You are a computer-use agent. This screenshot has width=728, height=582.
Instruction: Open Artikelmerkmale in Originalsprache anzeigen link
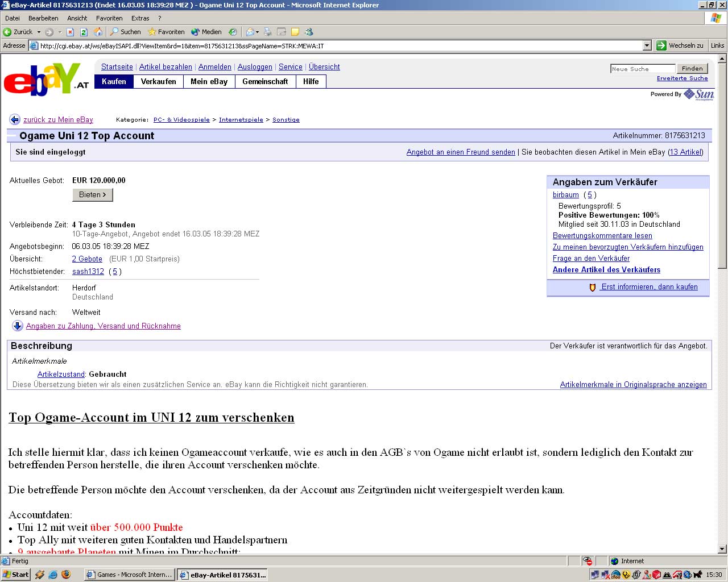pyautogui.click(x=634, y=384)
